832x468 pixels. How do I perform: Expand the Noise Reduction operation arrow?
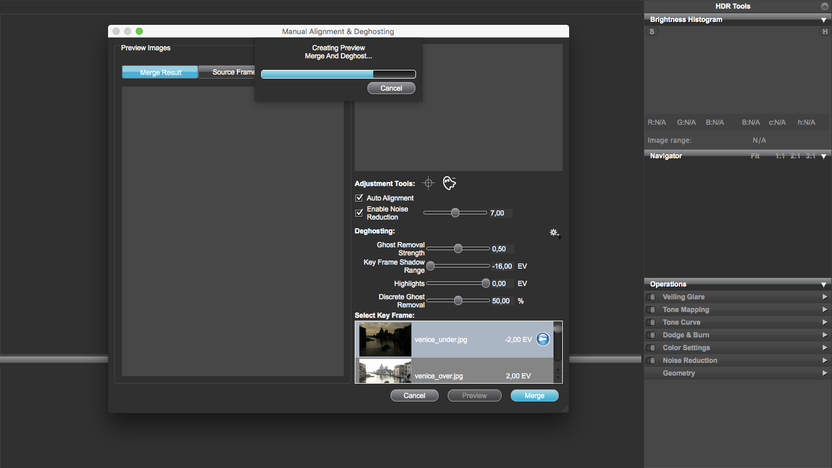click(825, 361)
